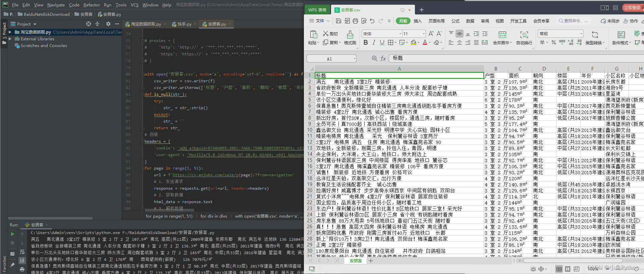Viewport: 644px width, 274px height.
Task: Toggle Underline formatting in WPS
Action: [382, 42]
